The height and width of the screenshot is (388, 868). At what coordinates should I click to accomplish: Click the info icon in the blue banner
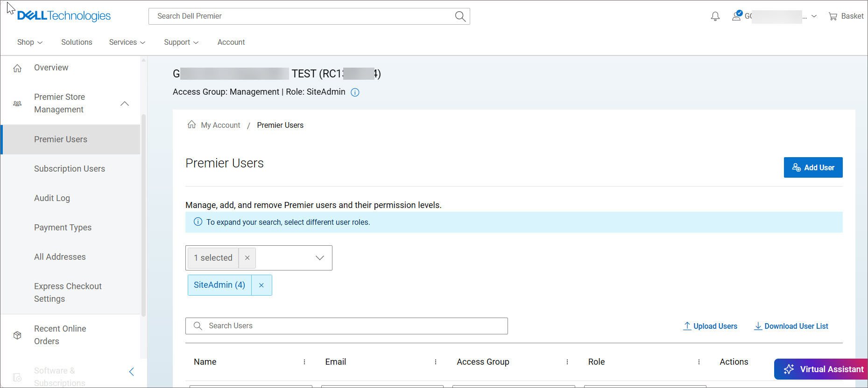pos(198,222)
